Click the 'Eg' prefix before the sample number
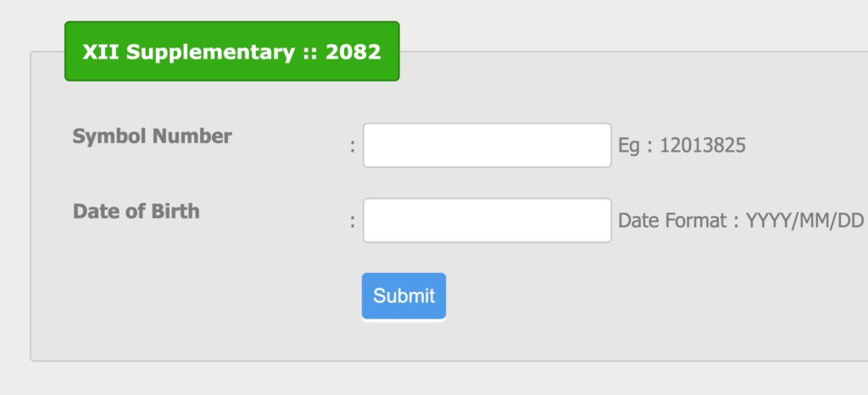This screenshot has width=868, height=395. pyautogui.click(x=628, y=146)
